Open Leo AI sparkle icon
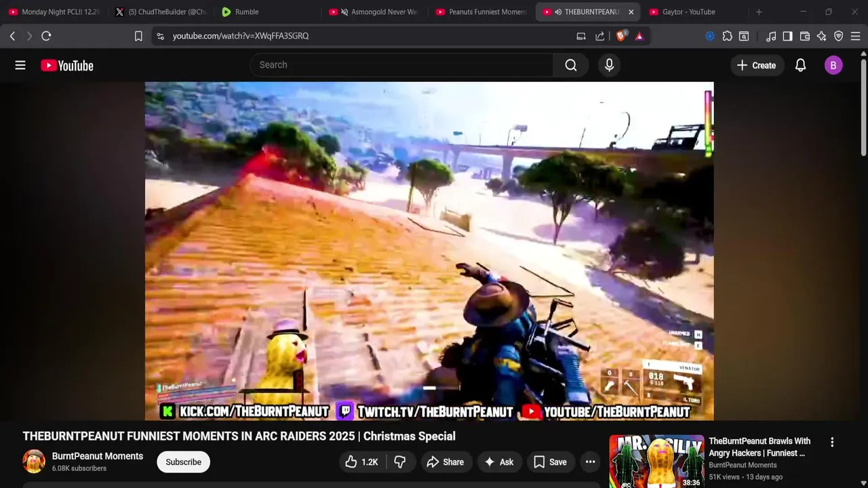The width and height of the screenshot is (868, 488). pyautogui.click(x=821, y=36)
